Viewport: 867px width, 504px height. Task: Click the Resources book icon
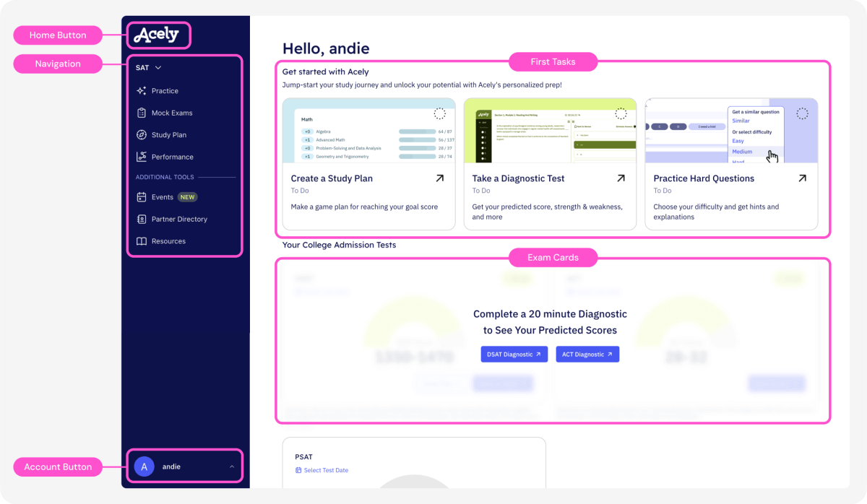[x=142, y=241]
